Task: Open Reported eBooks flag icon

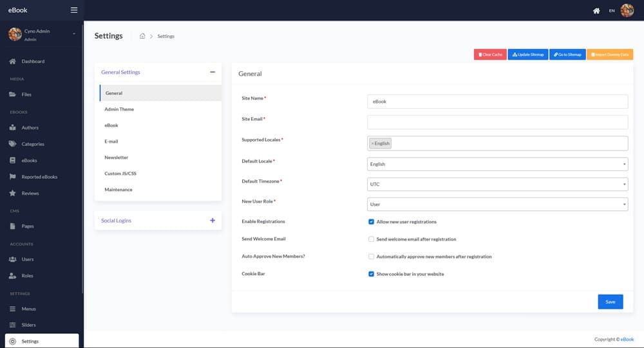Action: click(12, 177)
